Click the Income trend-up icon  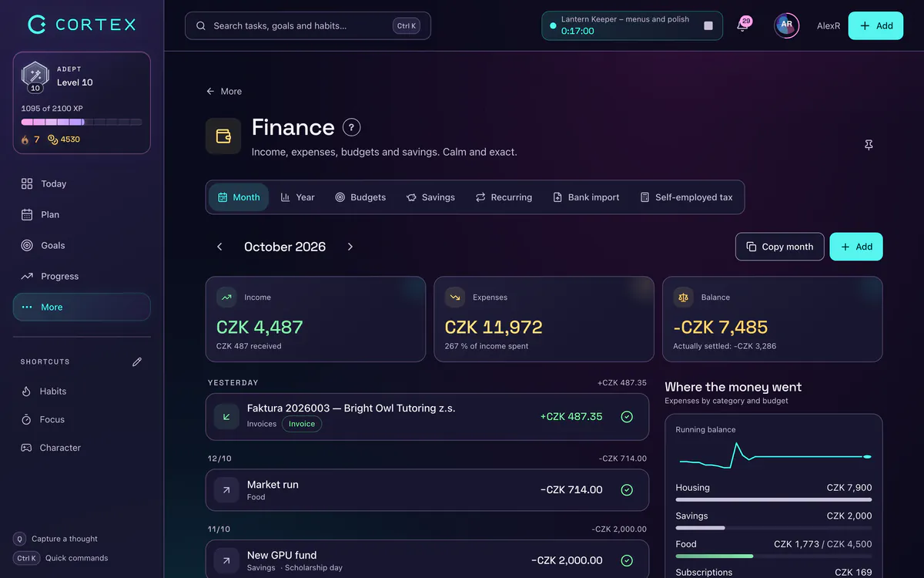click(226, 297)
